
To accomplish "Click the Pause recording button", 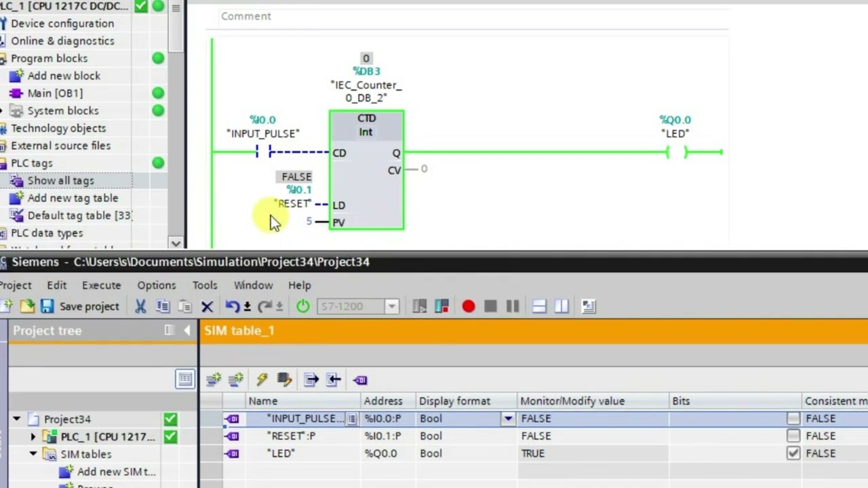I will [x=513, y=306].
